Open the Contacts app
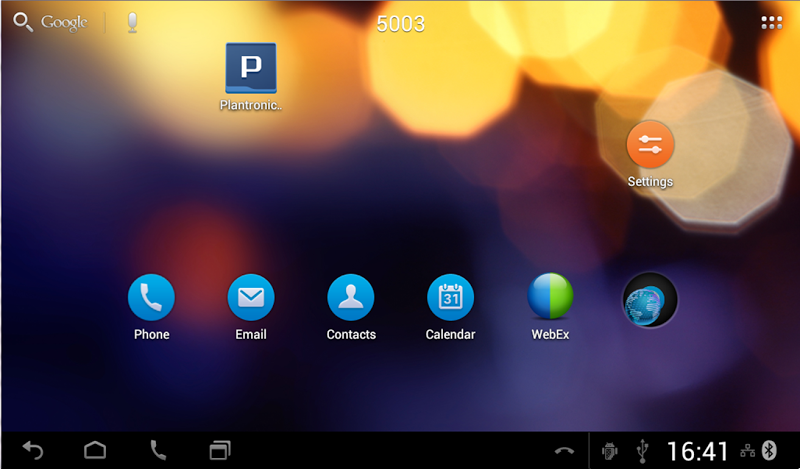 point(351,296)
